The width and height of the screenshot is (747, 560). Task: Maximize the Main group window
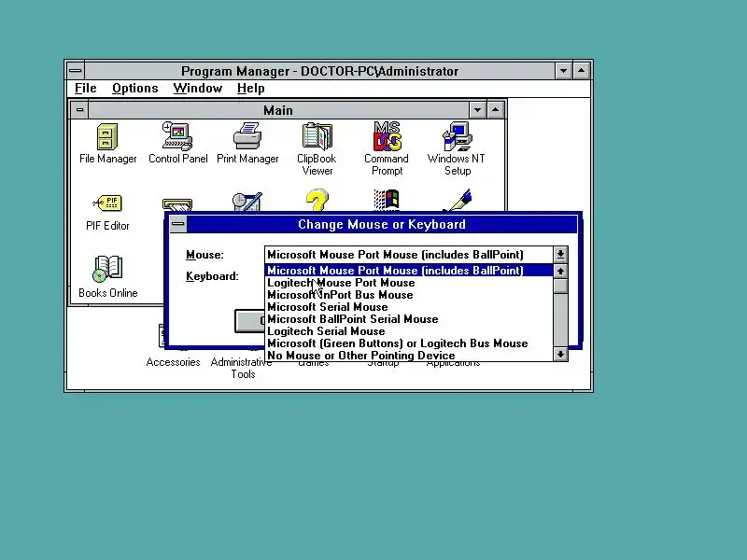click(496, 110)
